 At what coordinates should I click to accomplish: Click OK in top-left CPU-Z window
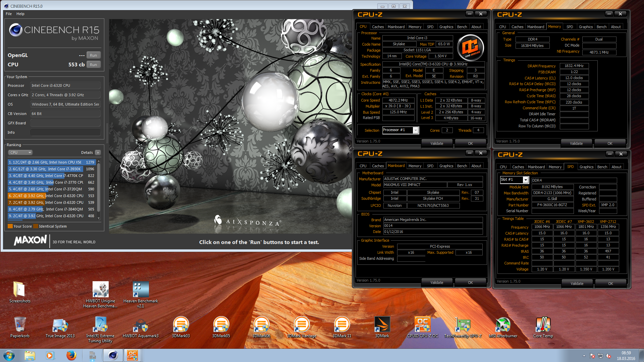(x=470, y=143)
